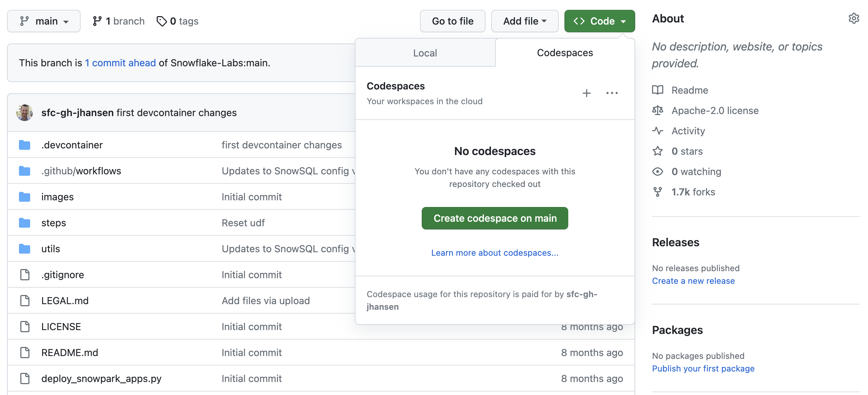Select the Apache-2.0 license scales icon
This screenshot has height=395, width=868.
pyautogui.click(x=659, y=111)
